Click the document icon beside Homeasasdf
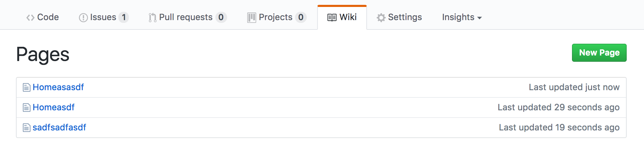This screenshot has width=644, height=154. click(x=27, y=87)
